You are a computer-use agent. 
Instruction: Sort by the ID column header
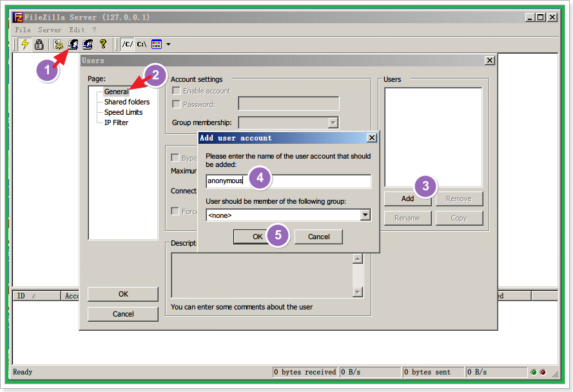(37, 296)
